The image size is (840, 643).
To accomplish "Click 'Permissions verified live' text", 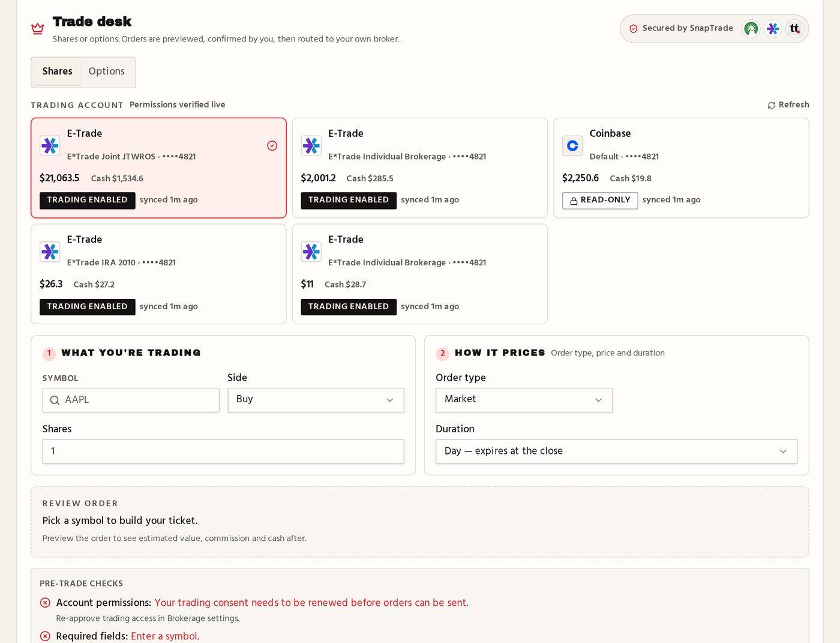I will (x=178, y=104).
